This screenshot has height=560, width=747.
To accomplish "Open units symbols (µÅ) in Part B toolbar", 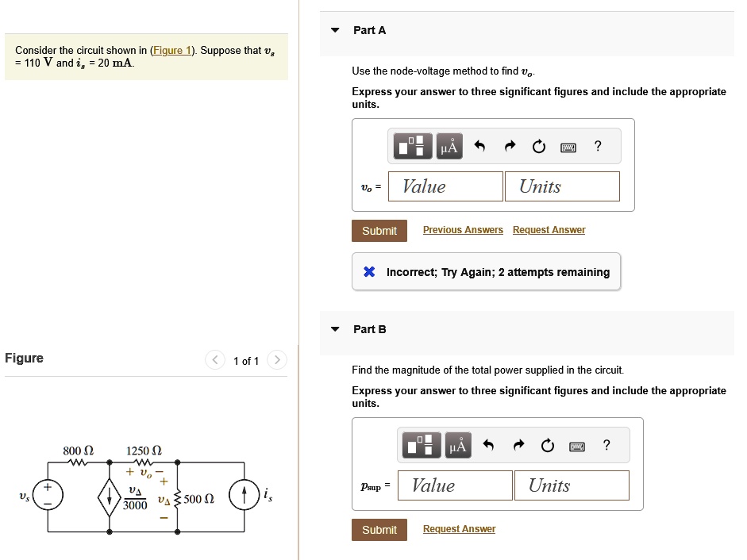I will point(458,445).
